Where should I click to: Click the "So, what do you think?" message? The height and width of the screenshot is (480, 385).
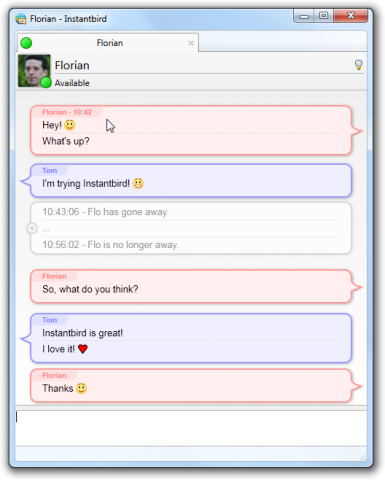pyautogui.click(x=90, y=289)
